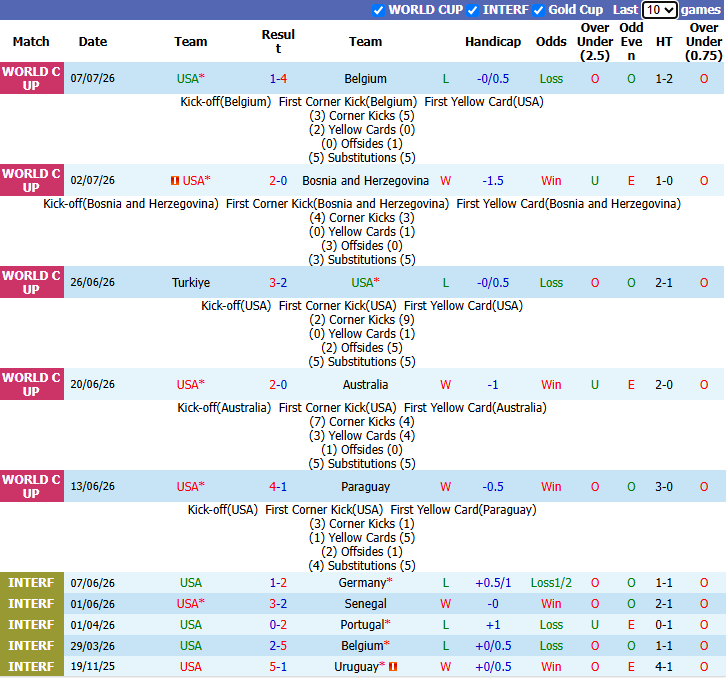This screenshot has width=726, height=678.
Task: Open the 5-1 result against Uruguay
Action: tap(278, 666)
